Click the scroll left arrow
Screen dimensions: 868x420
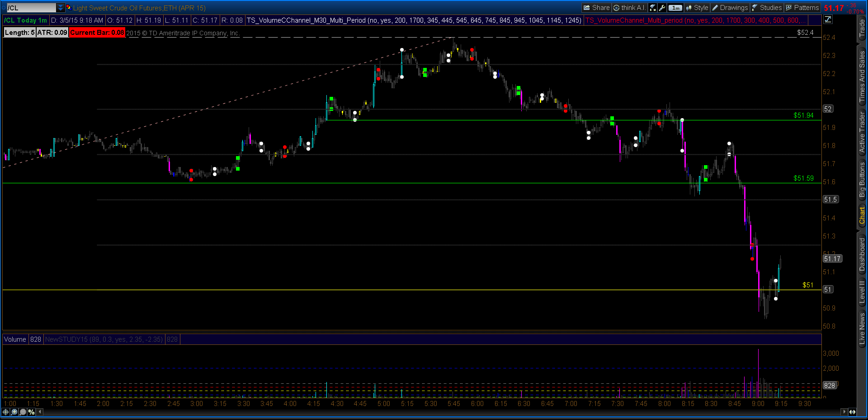[40, 412]
